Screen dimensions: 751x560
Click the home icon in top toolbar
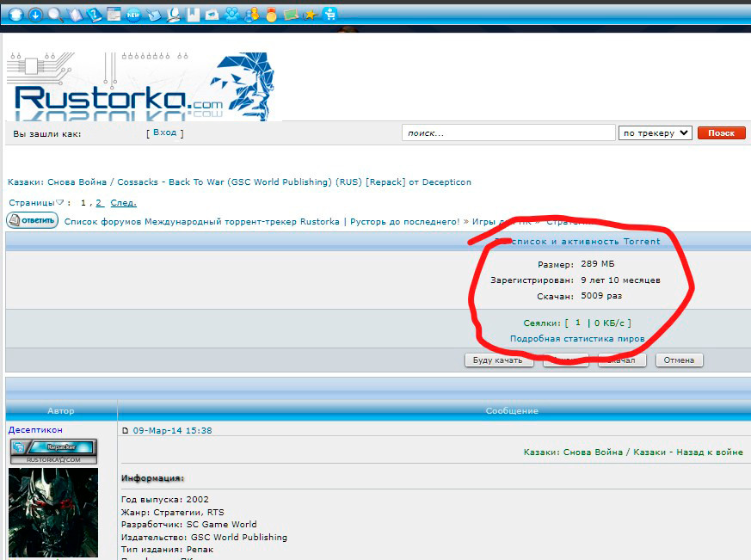click(15, 14)
